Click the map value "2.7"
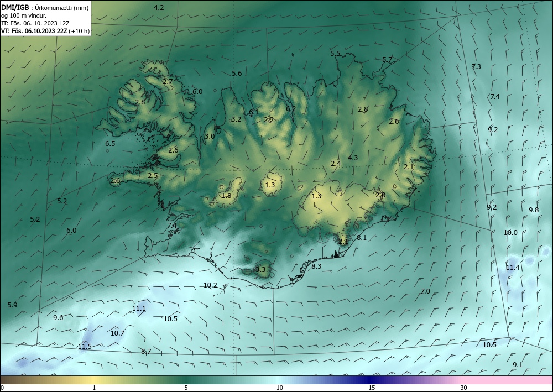553x392 pixels. (x=168, y=81)
